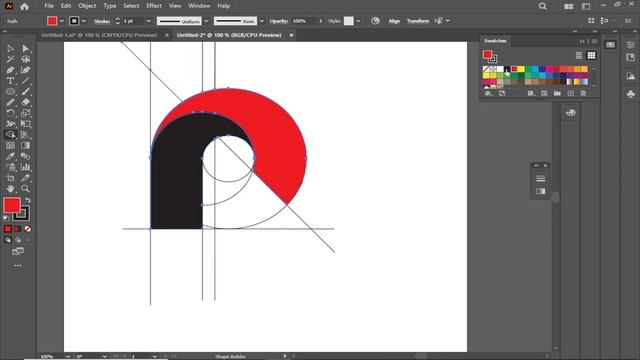The width and height of the screenshot is (640, 360).
Task: Open the search icon in the top bar
Action: [x=542, y=6]
